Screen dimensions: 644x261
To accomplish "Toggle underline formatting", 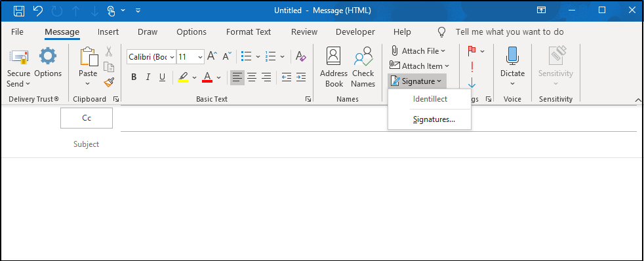I will pos(162,77).
